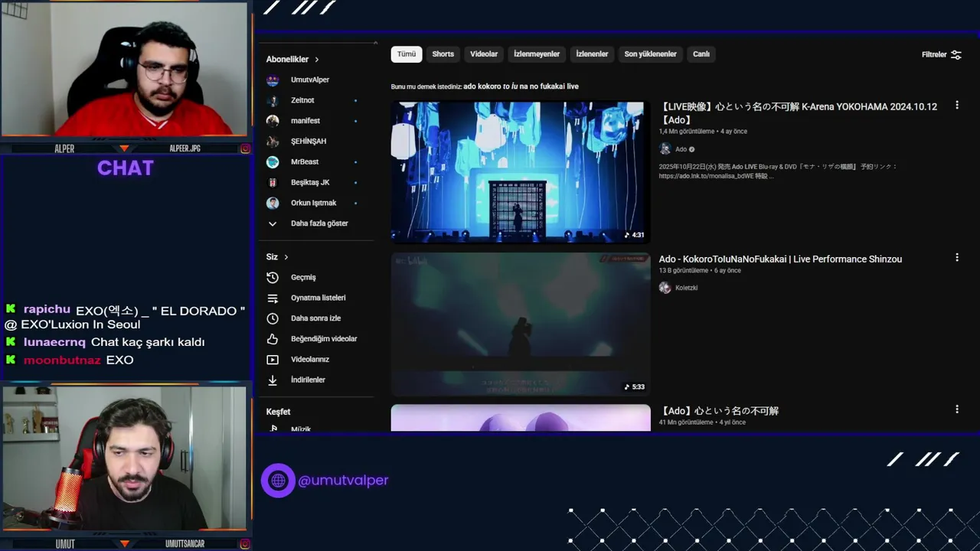Click the Keşfet section heading
980x551 pixels.
tap(278, 412)
